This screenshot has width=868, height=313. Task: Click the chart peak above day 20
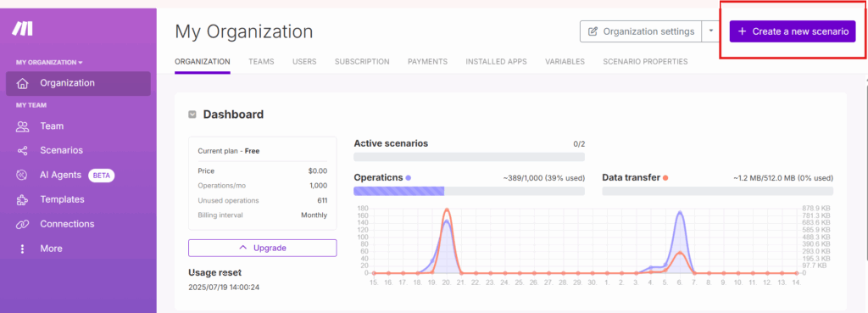tap(447, 210)
